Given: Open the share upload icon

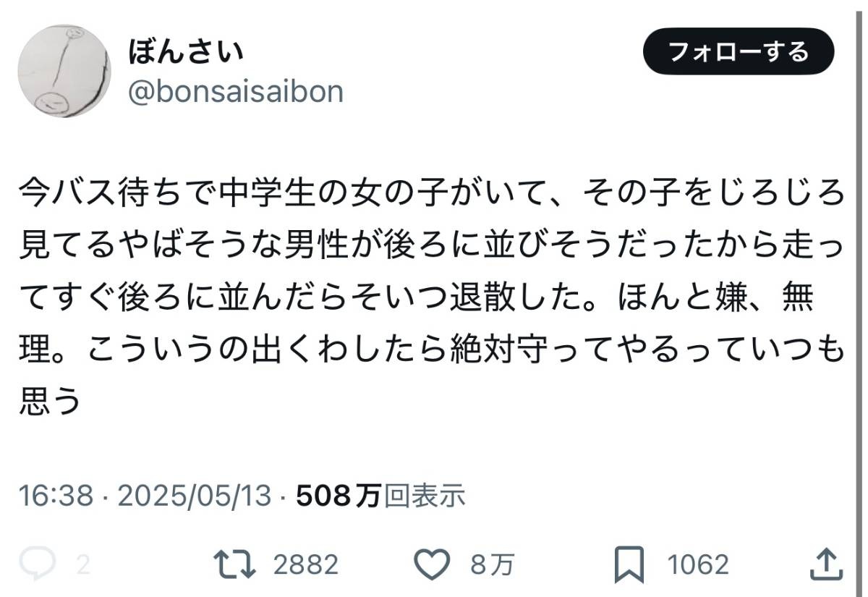Looking at the screenshot, I should [x=825, y=564].
